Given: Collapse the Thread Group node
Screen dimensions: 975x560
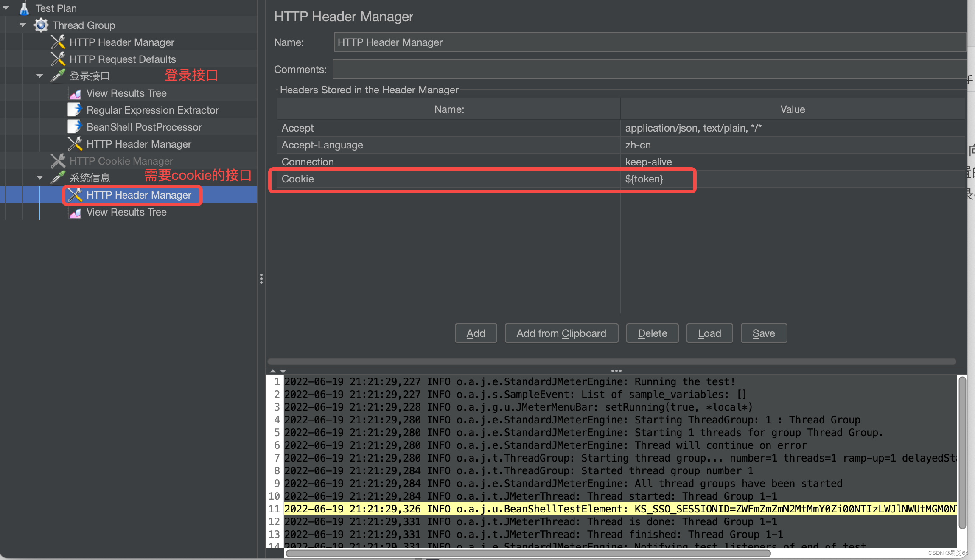Looking at the screenshot, I should [x=23, y=25].
